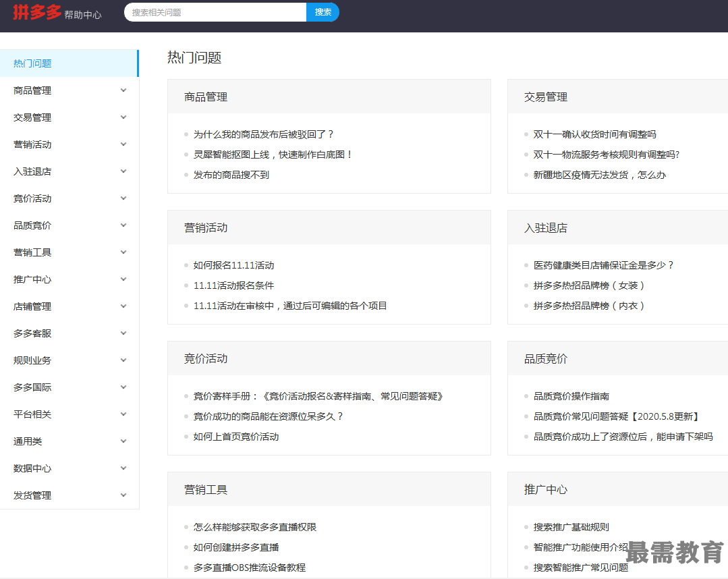The height and width of the screenshot is (579, 728).
Task: Expand the 通用类 sidebar chevron
Action: pos(123,441)
